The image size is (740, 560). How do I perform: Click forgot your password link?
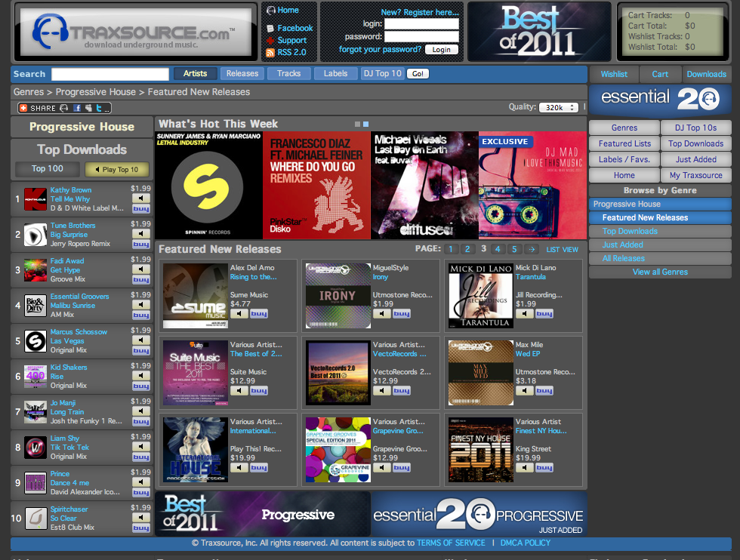[380, 49]
